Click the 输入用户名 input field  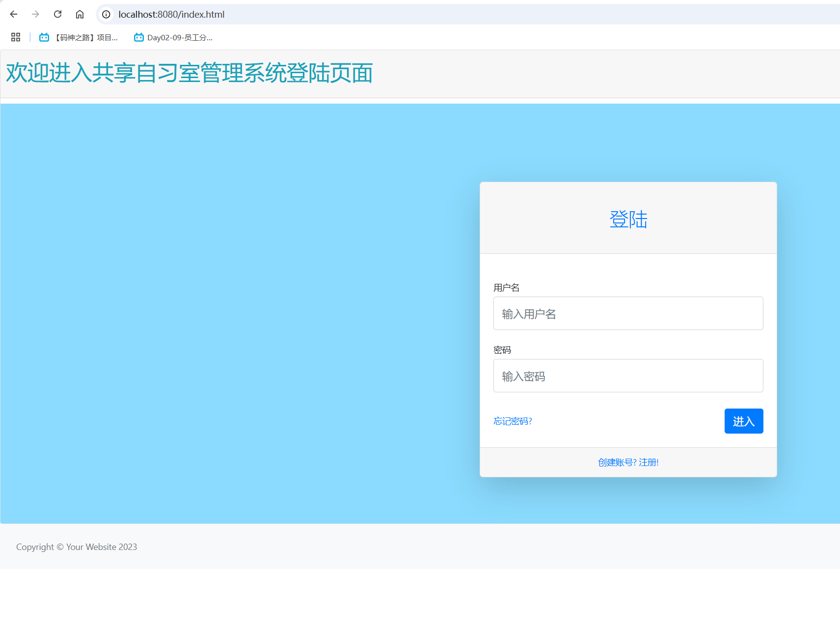pyautogui.click(x=628, y=313)
